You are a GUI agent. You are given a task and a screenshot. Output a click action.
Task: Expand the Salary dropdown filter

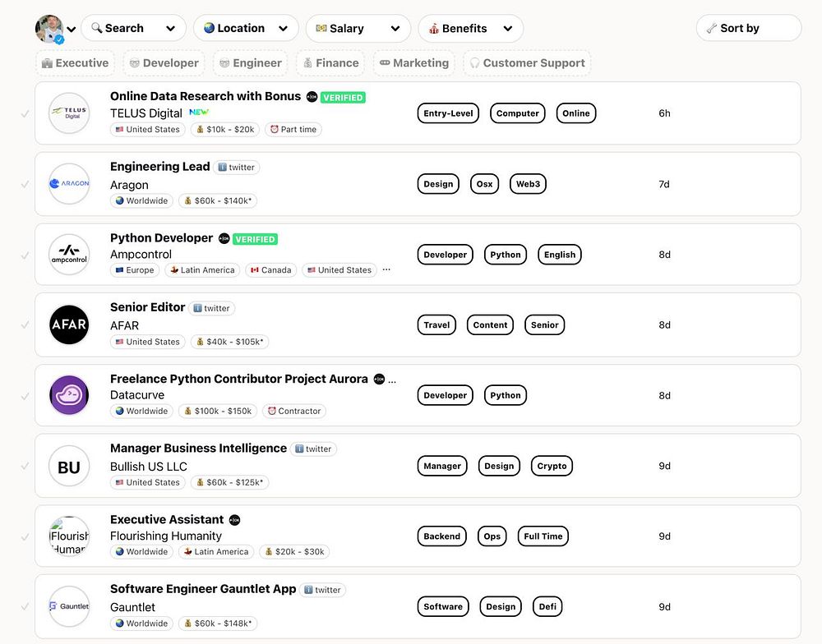[358, 28]
